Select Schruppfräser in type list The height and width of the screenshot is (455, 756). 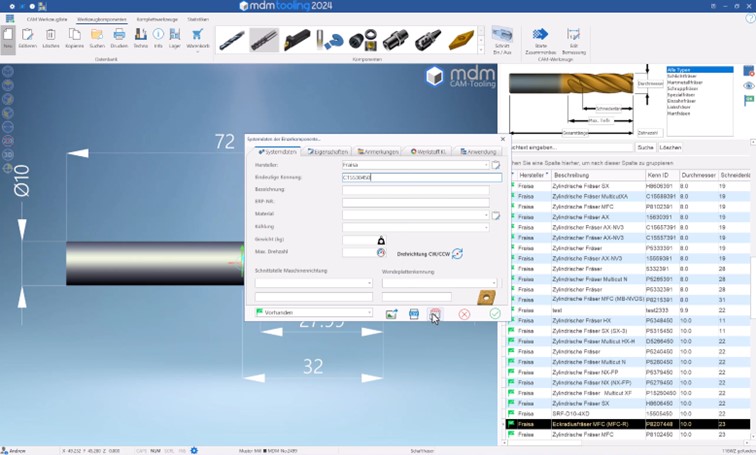pos(682,89)
